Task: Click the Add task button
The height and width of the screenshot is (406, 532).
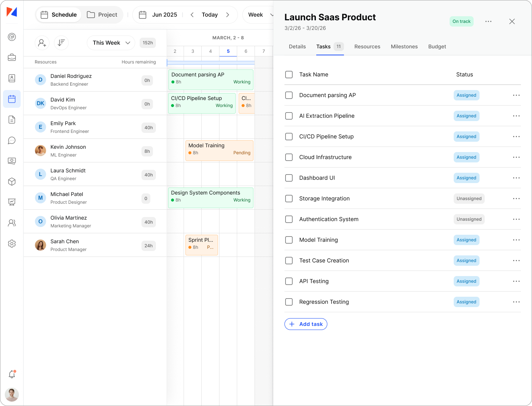Action: pos(306,324)
